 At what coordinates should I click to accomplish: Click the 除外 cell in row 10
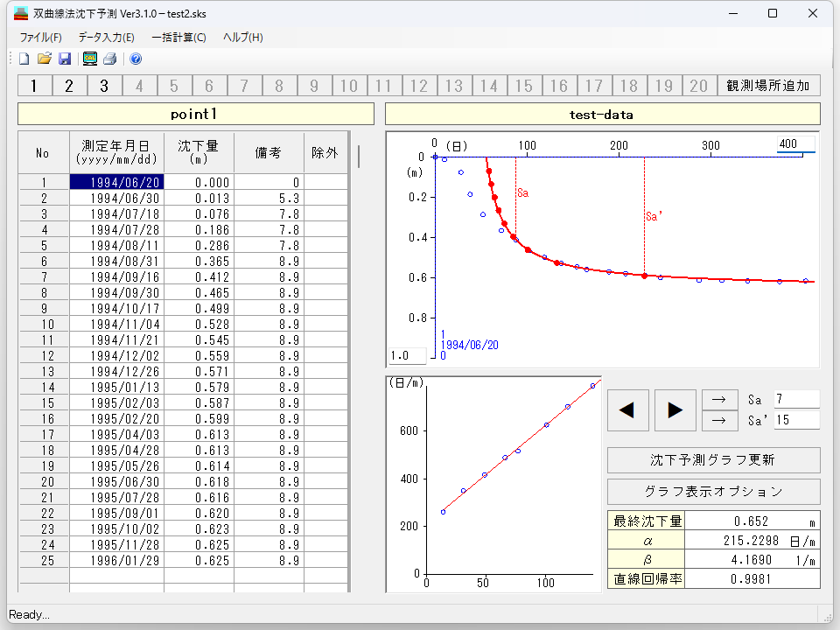point(325,324)
